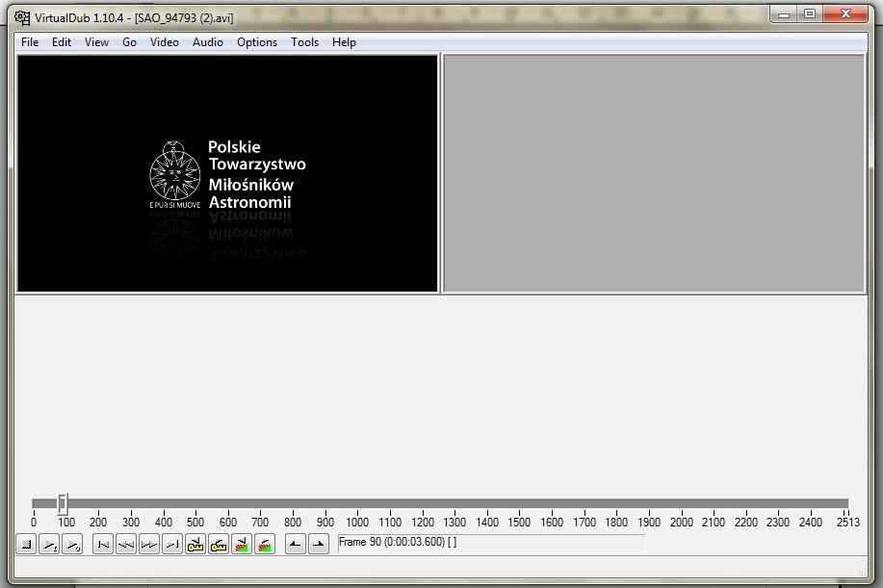Go to previous key frame
Image resolution: width=883 pixels, height=588 pixels.
click(x=195, y=544)
